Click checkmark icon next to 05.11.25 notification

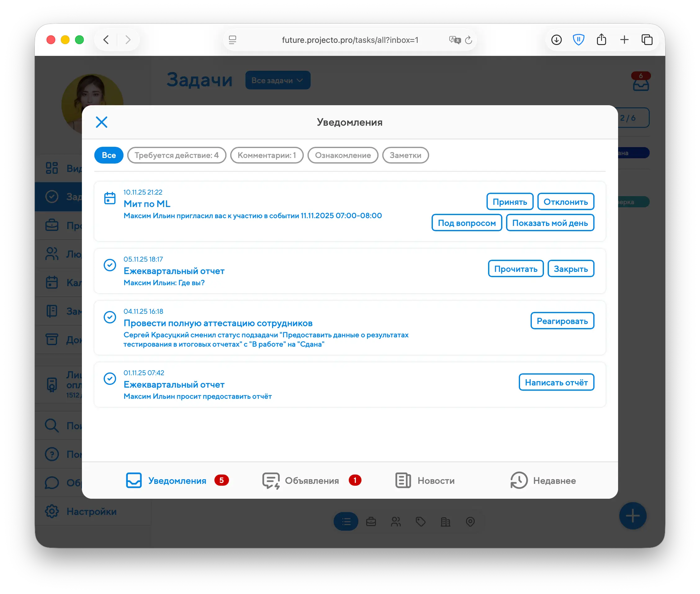point(110,265)
